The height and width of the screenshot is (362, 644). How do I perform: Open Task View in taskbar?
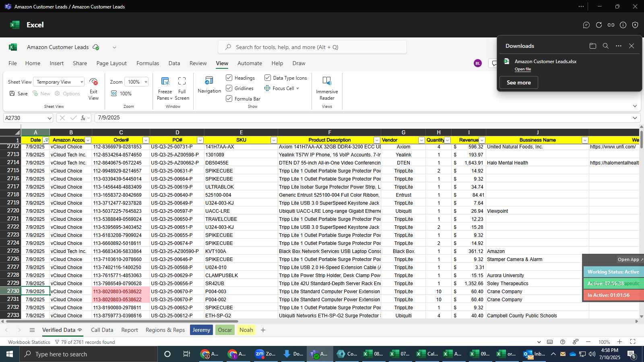(187, 354)
